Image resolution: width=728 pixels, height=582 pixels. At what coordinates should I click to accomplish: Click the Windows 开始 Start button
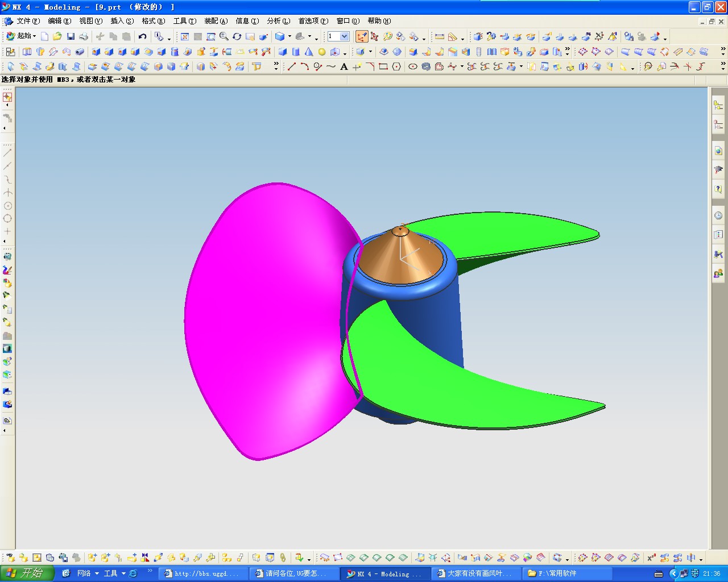tap(27, 573)
